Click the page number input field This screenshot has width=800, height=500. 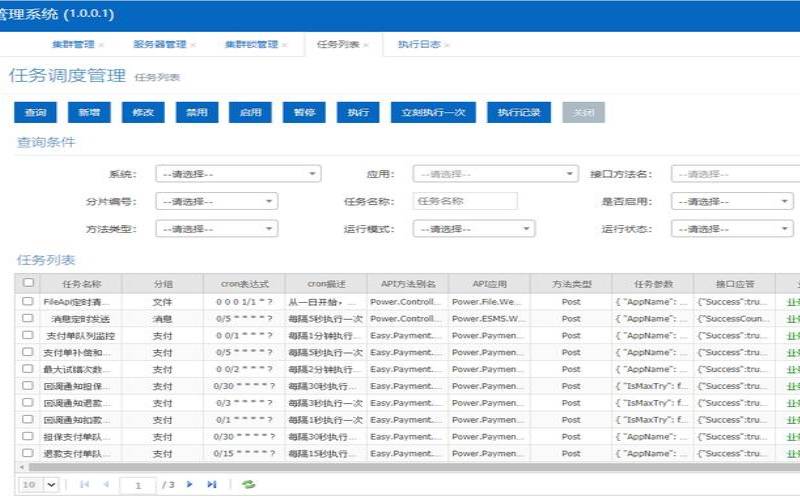point(138,485)
